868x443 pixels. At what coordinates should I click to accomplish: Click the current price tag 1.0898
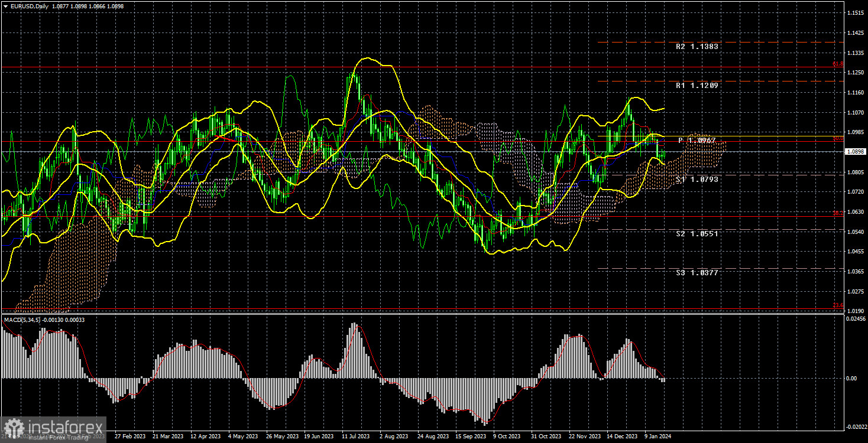(856, 152)
